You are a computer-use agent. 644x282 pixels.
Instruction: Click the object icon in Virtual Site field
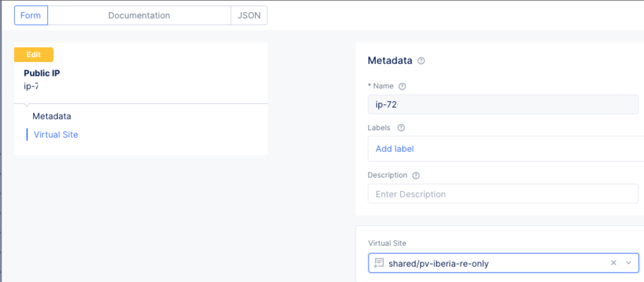(x=379, y=263)
